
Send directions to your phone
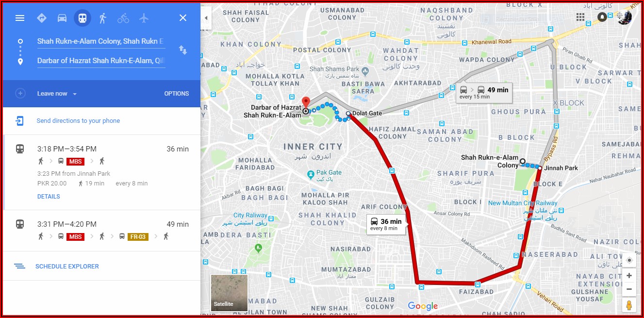pyautogui.click(x=78, y=121)
